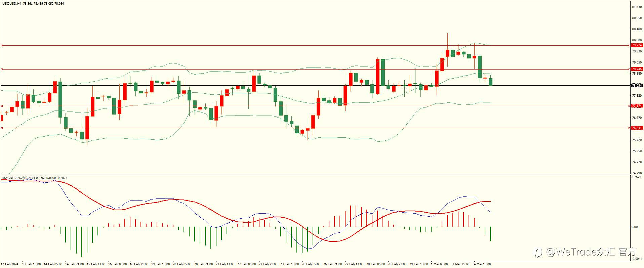This screenshot has height=268, width=644.
Task: Click the 75.250 price axis label
Action: point(637,151)
